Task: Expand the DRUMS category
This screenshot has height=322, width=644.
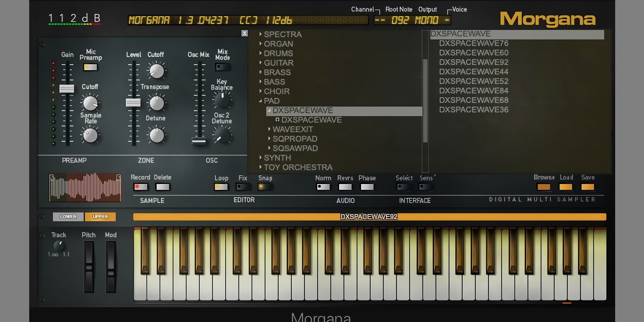Action: (x=260, y=53)
